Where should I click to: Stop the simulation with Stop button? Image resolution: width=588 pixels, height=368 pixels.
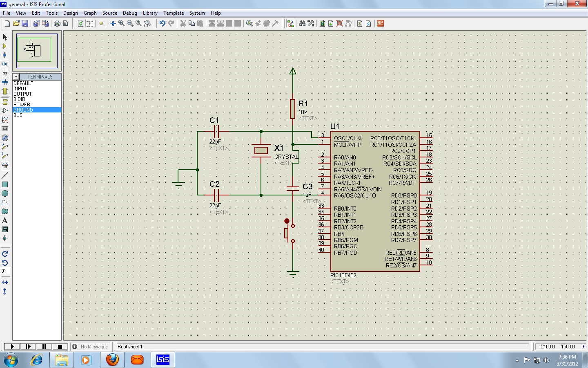(60, 347)
